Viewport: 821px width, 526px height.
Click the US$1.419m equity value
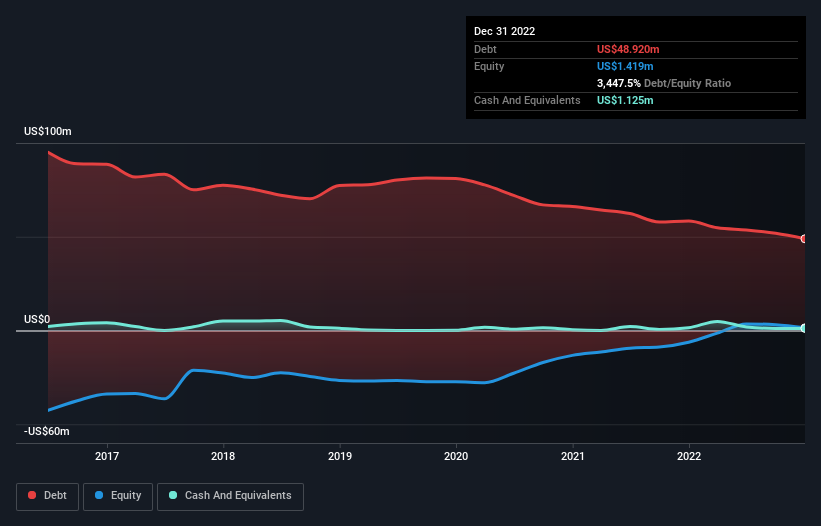click(625, 66)
